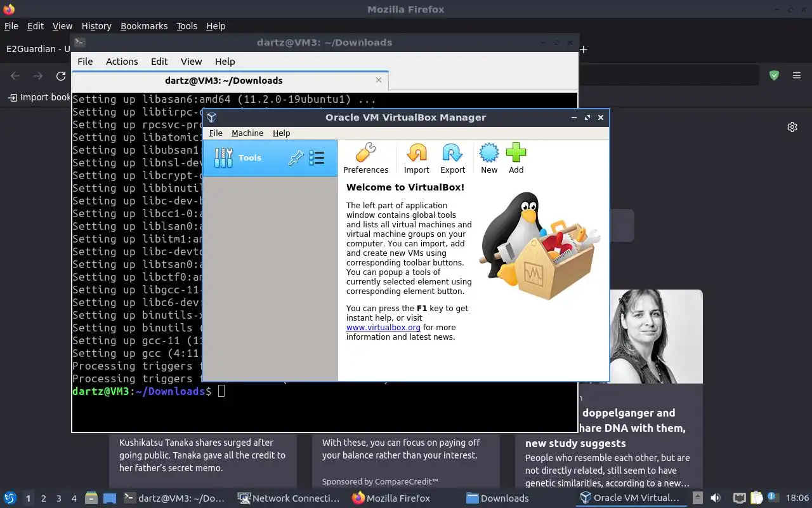812x508 pixels.
Task: Follow the www.virtualbox.org link
Action: click(x=383, y=328)
